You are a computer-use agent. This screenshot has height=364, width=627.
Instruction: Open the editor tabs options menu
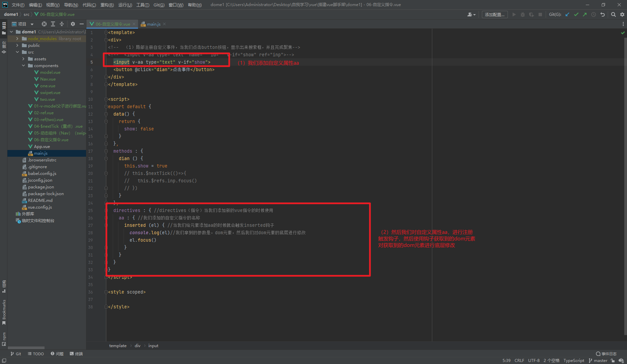click(623, 24)
